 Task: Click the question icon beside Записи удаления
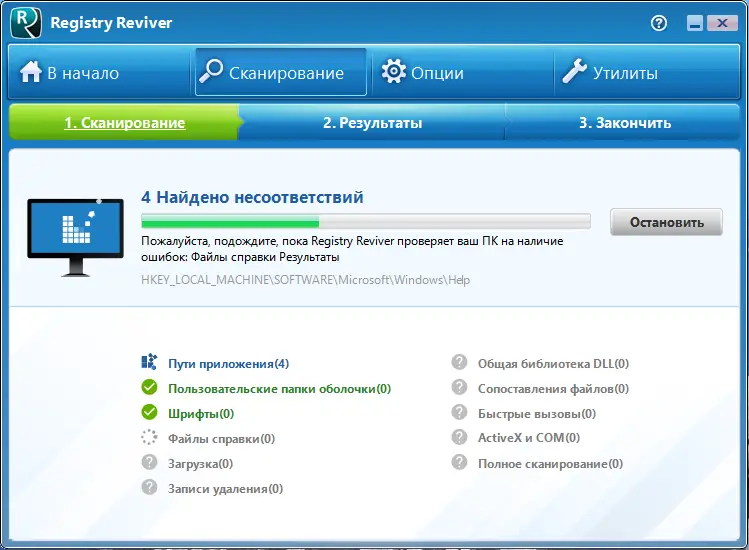[x=150, y=487]
